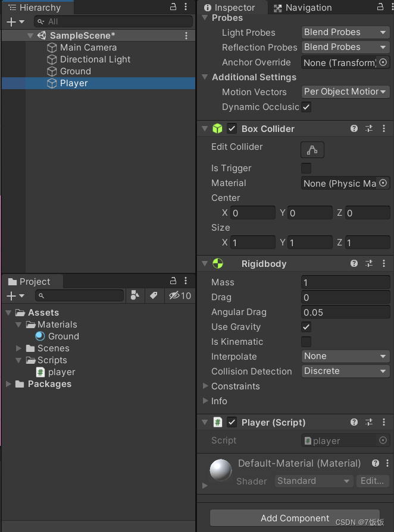Select the Ground object in Hierarchy
The height and width of the screenshot is (532, 394).
(76, 71)
